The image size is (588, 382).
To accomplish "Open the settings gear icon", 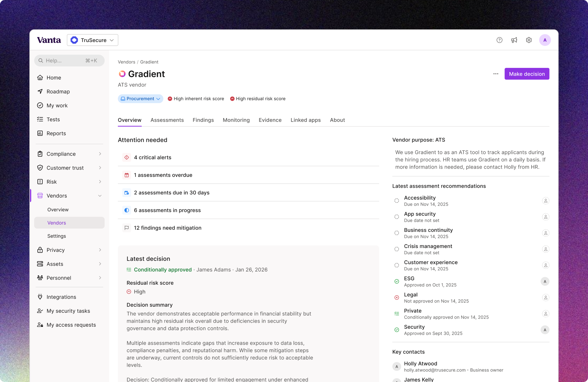I will pos(529,40).
